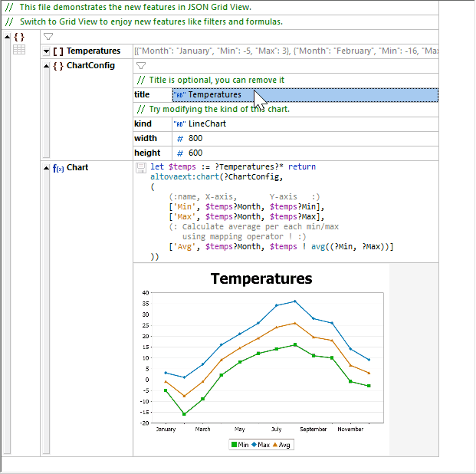Click the number type icon in the width row

180,139
